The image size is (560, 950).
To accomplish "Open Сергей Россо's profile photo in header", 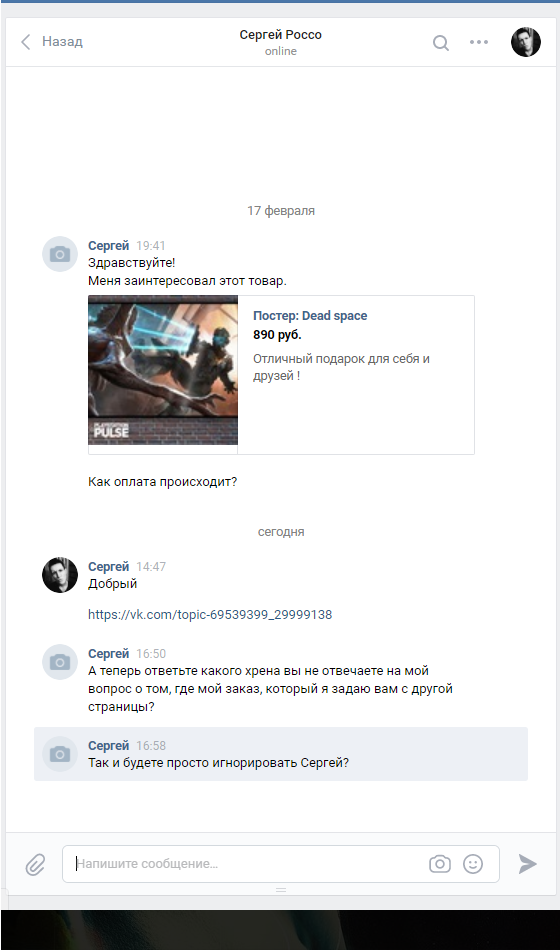I will [525, 42].
